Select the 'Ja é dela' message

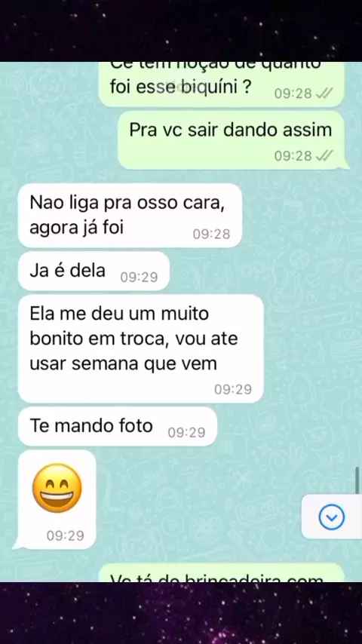[94, 271]
